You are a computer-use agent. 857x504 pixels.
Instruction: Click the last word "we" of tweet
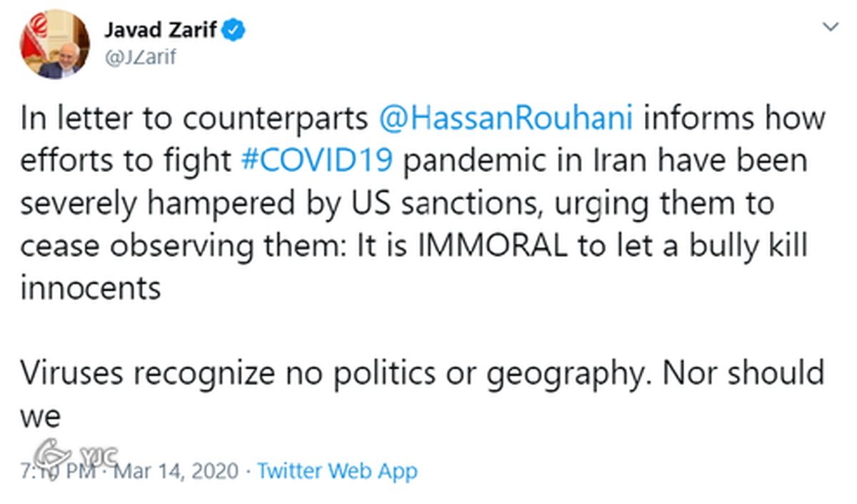pyautogui.click(x=41, y=417)
